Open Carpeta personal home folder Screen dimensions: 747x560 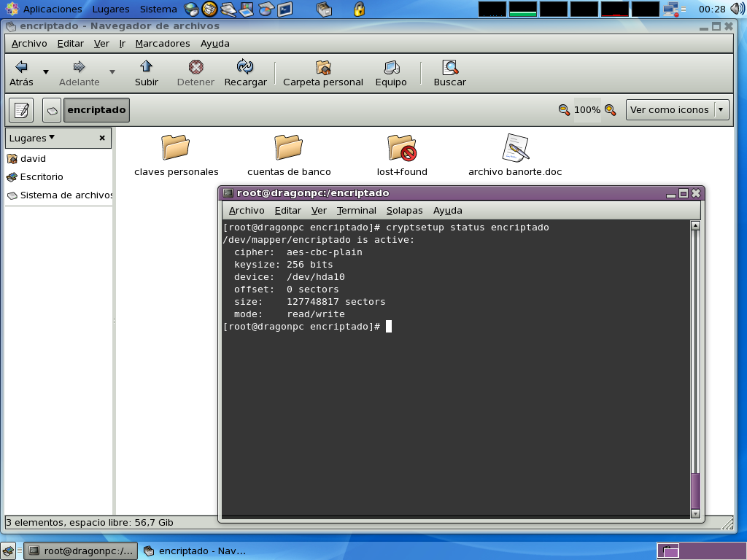point(322,67)
